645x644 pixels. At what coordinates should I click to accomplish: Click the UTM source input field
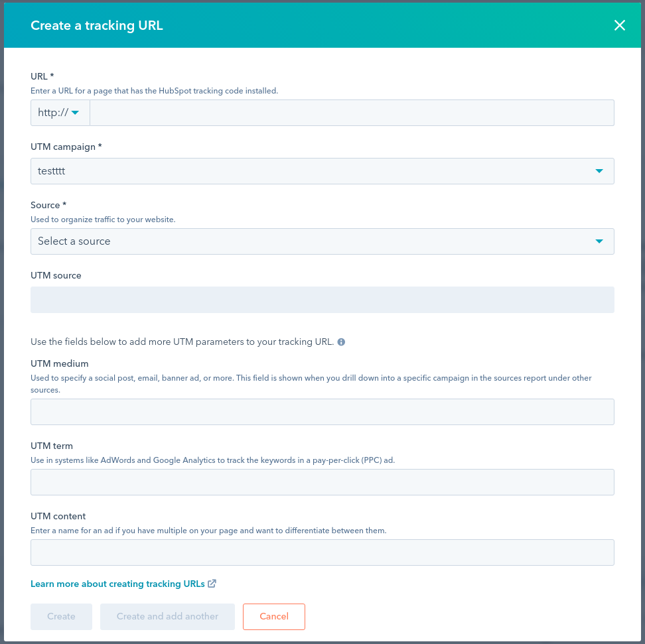(x=322, y=299)
